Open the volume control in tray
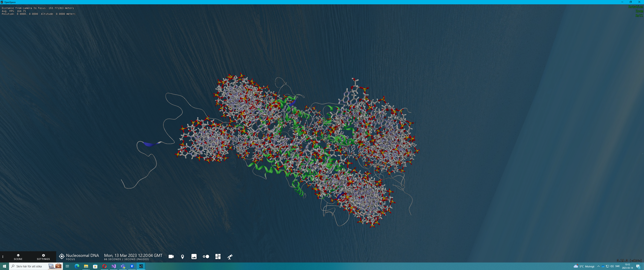644x270 pixels. pos(612,266)
